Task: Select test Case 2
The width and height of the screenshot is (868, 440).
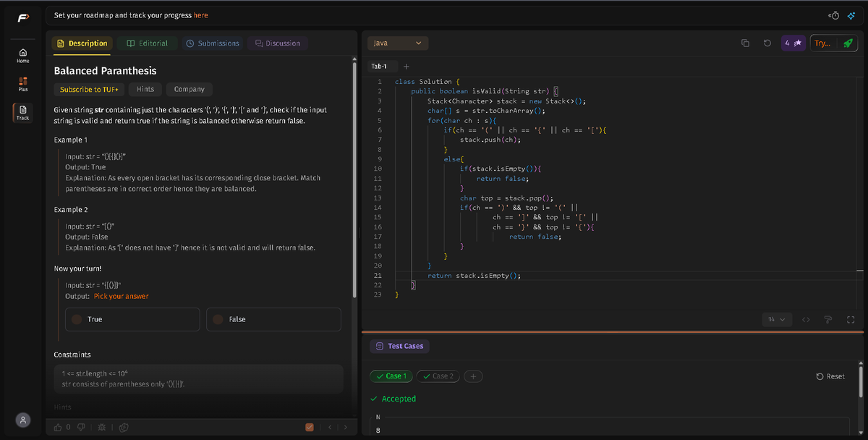Action: [438, 376]
